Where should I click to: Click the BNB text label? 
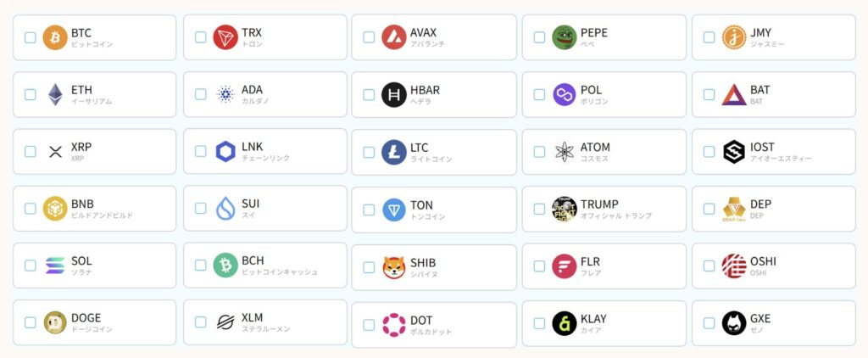82,204
